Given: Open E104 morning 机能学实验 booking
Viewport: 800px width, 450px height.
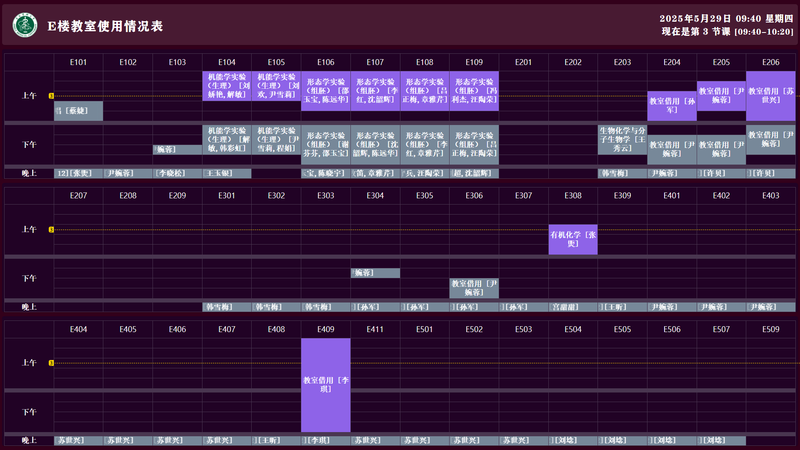Looking at the screenshot, I should [227, 88].
